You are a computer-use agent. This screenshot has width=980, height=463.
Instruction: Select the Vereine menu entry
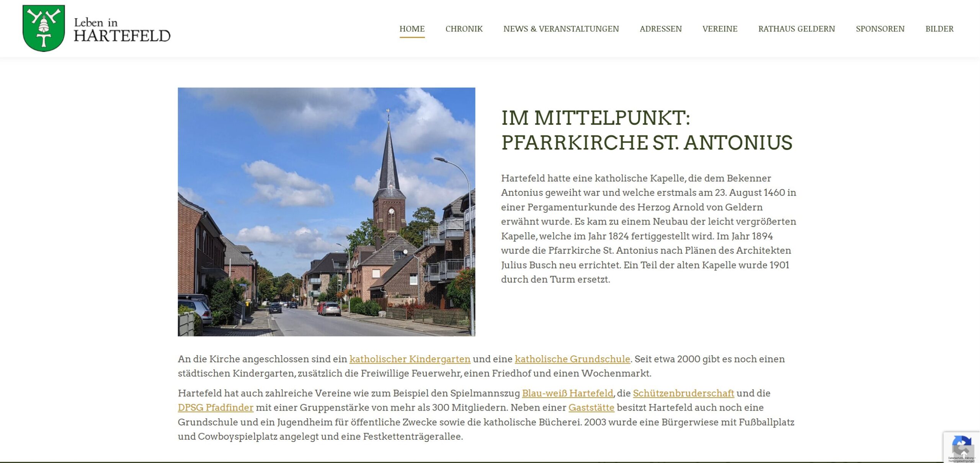pyautogui.click(x=720, y=29)
